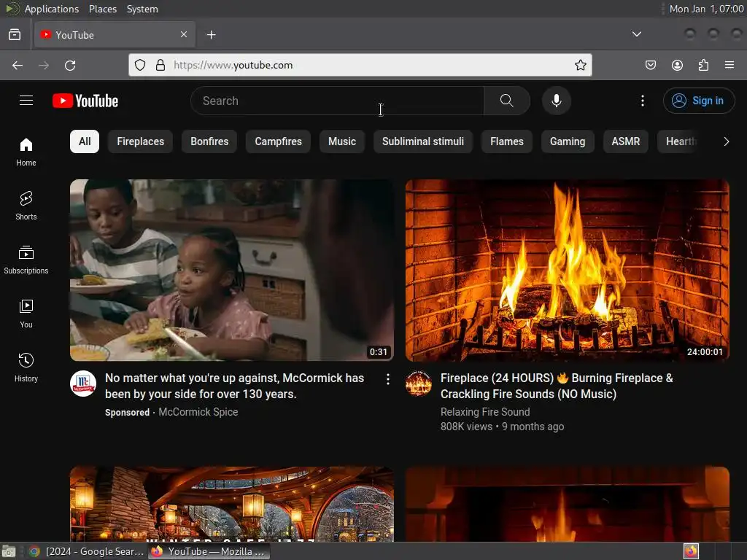Select the Music filter chip
Screen dimensions: 747x560
pos(342,141)
